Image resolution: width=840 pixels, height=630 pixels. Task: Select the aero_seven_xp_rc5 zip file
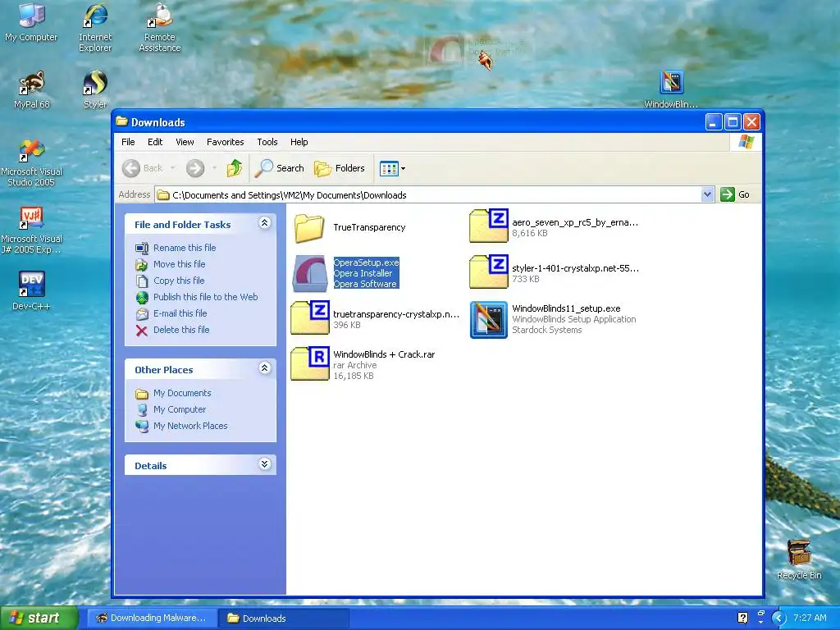click(x=554, y=226)
